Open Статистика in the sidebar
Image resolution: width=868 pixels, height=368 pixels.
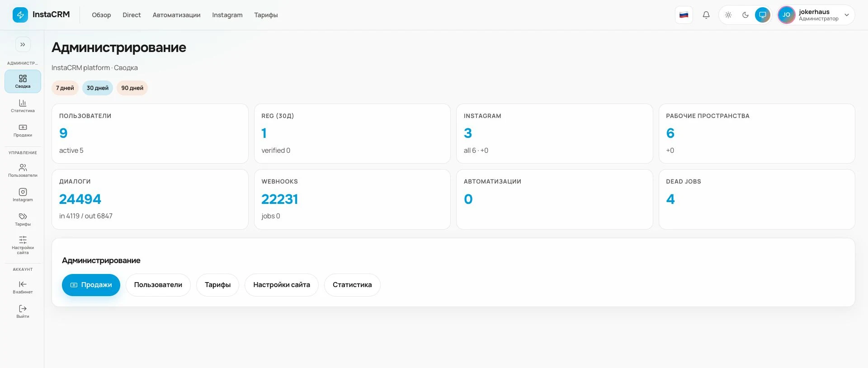coord(23,106)
